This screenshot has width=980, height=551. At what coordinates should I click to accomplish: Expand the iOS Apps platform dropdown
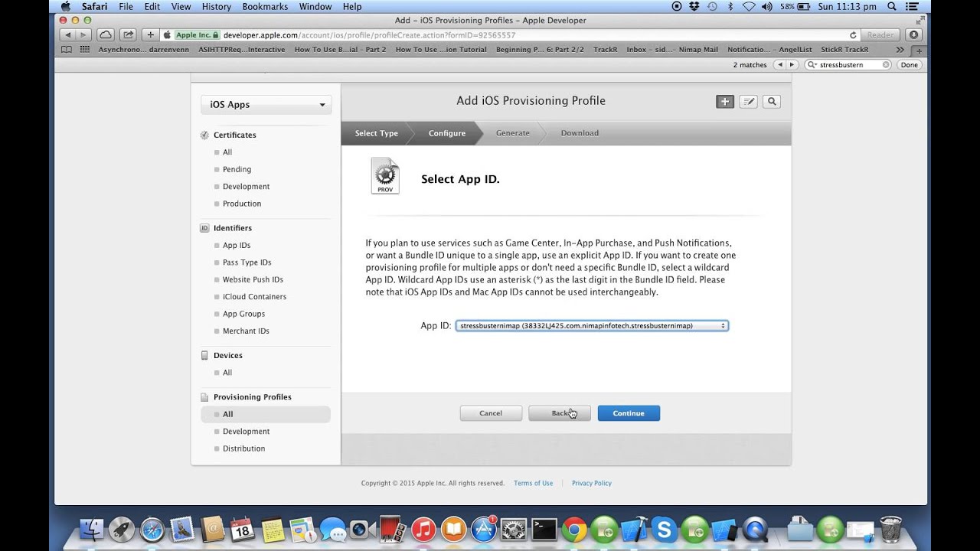point(266,105)
